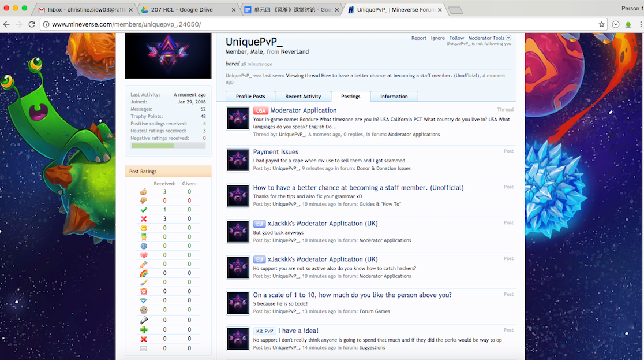The image size is (644, 360).
Task: Switch to the Profile Posts tab
Action: point(250,97)
